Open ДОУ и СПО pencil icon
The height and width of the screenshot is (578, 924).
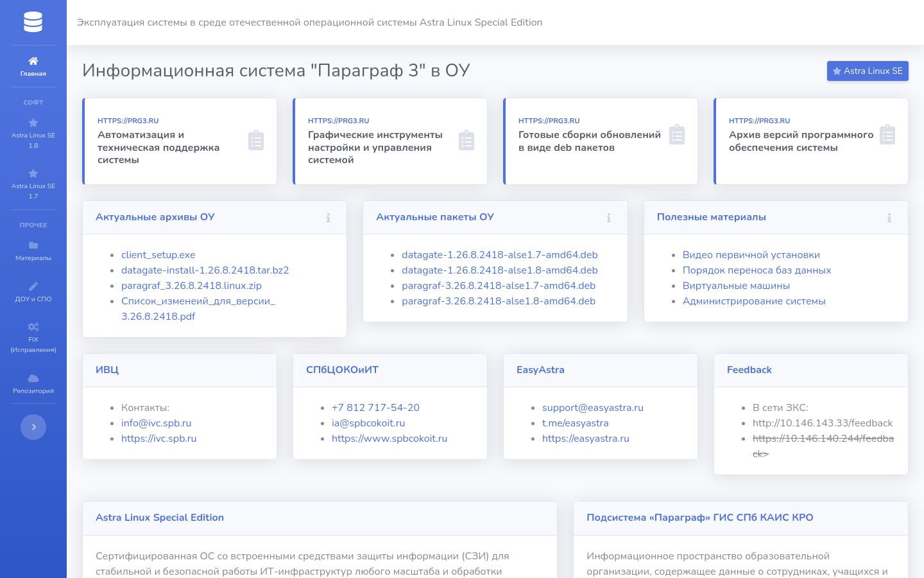point(33,286)
